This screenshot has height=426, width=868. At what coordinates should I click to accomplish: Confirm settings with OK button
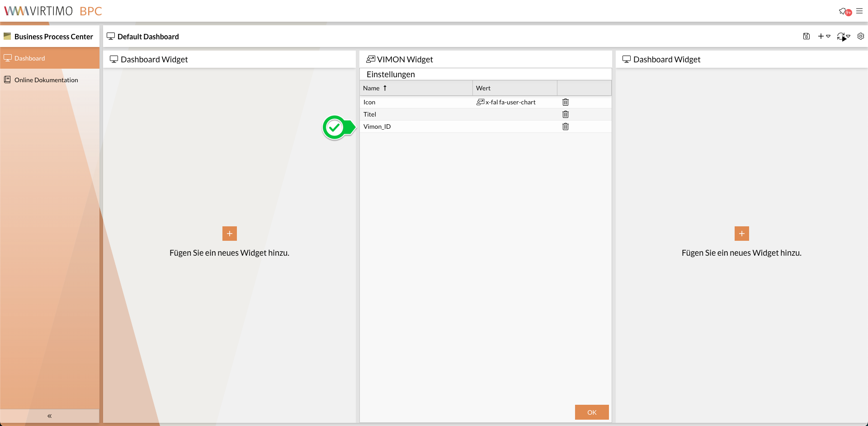click(x=591, y=412)
